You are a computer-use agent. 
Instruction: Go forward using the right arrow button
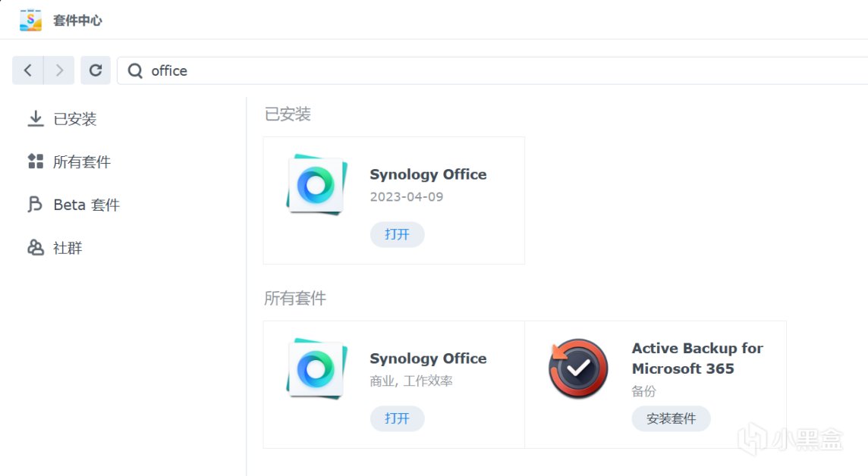(59, 70)
